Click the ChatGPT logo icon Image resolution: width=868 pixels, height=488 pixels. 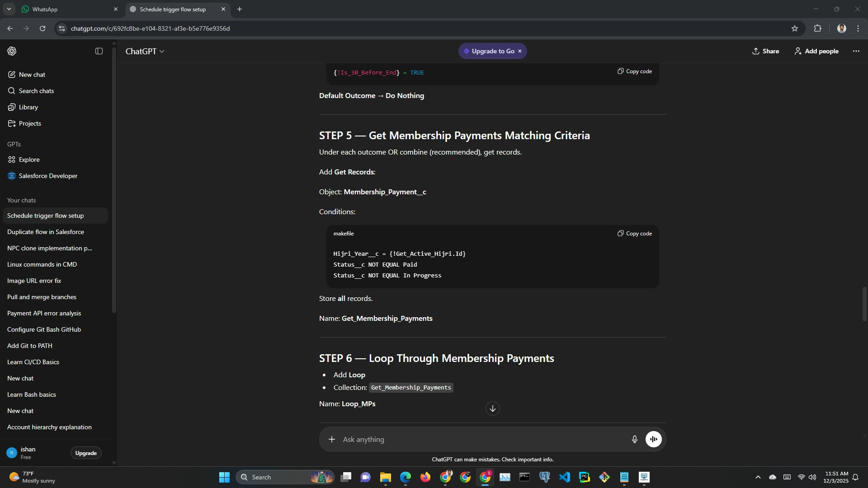coord(12,51)
